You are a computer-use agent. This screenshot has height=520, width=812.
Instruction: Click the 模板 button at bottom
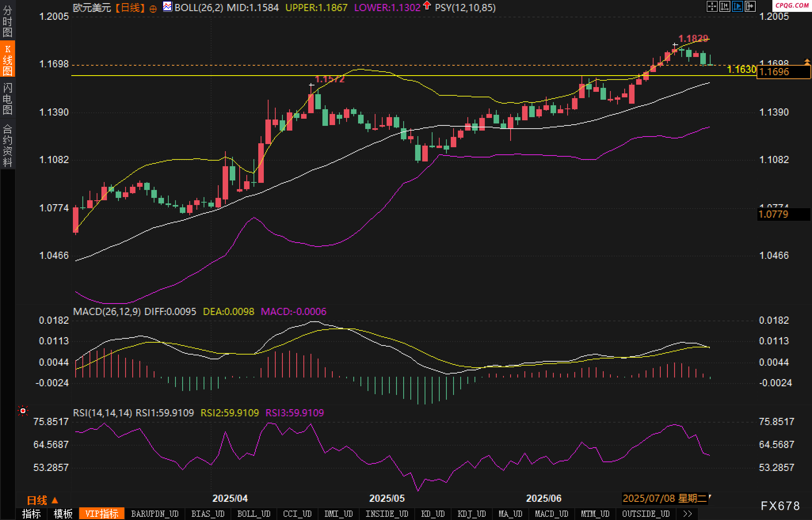pyautogui.click(x=63, y=514)
